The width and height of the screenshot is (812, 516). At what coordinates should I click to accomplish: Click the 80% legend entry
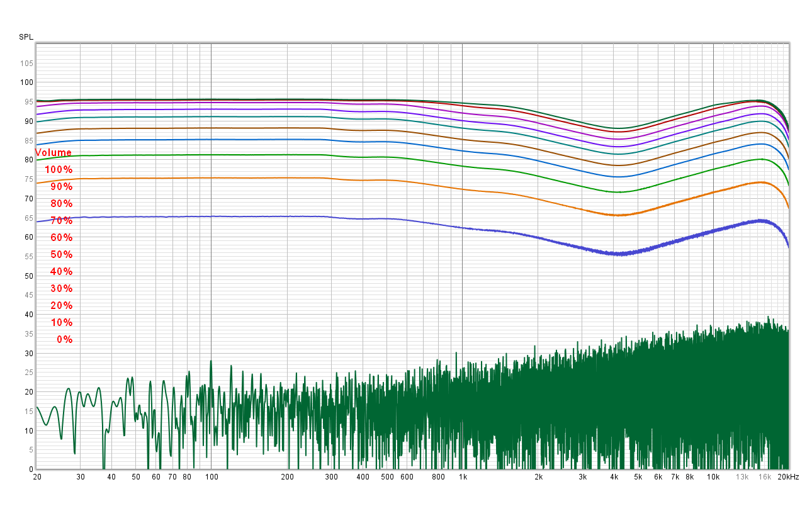tap(61, 204)
